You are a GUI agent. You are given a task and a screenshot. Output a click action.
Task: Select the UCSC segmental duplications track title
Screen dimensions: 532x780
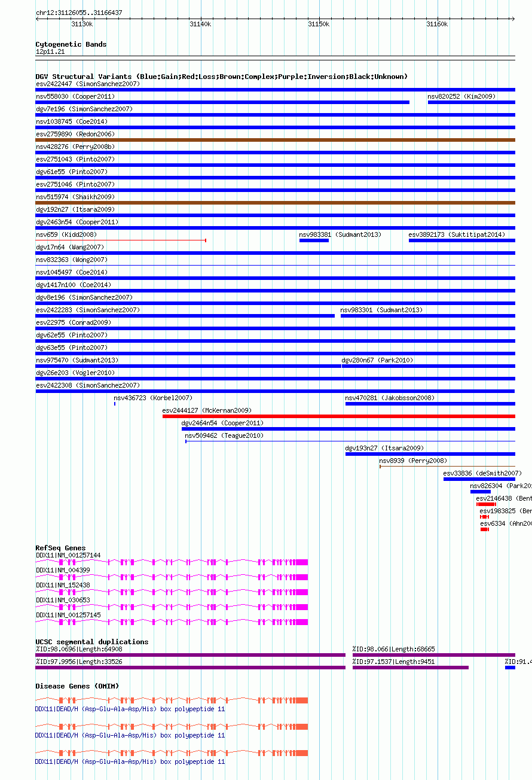(x=92, y=642)
